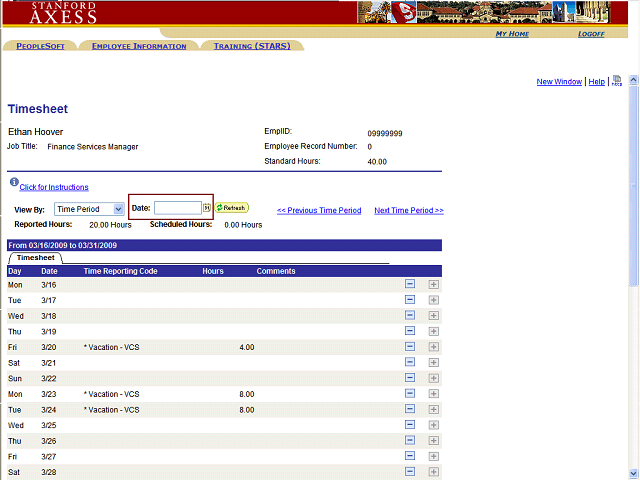The width and height of the screenshot is (640, 480).
Task: Switch to the Employee Information tab
Action: (x=139, y=46)
